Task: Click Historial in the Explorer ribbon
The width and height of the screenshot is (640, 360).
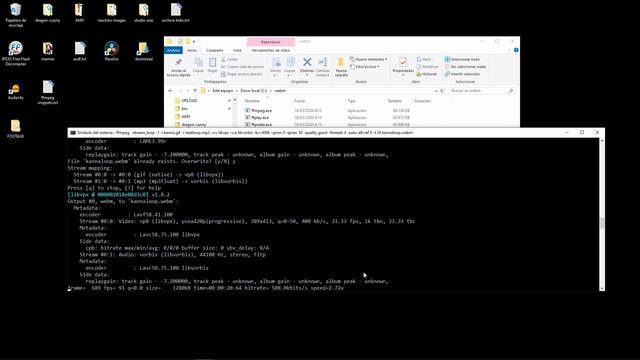Action: [x=427, y=74]
